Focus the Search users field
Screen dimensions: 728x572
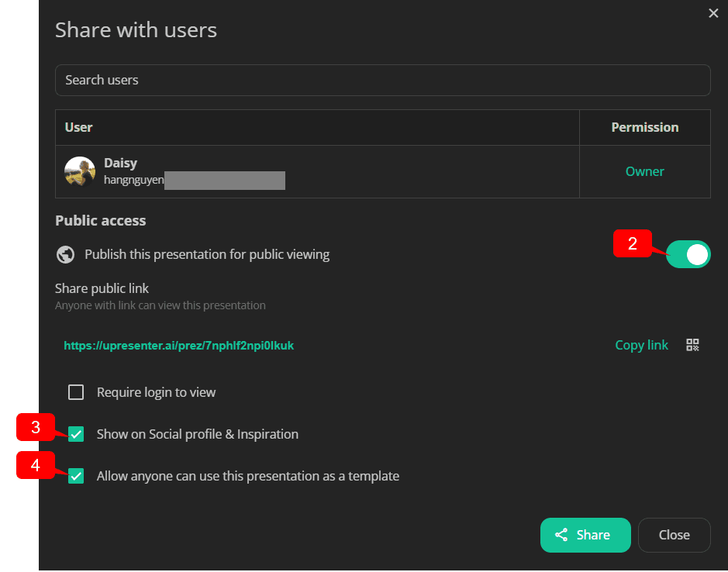point(382,80)
